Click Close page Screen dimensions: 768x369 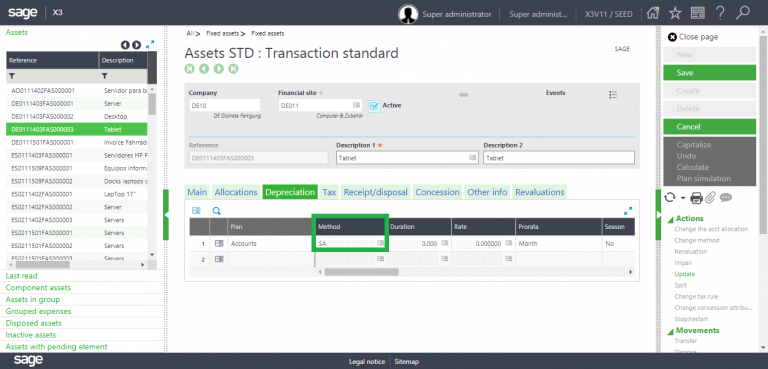(693, 37)
